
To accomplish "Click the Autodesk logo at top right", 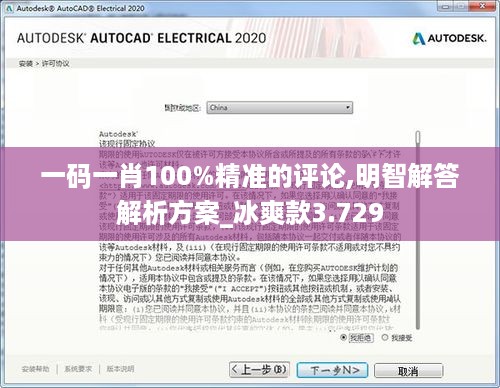I will [449, 39].
